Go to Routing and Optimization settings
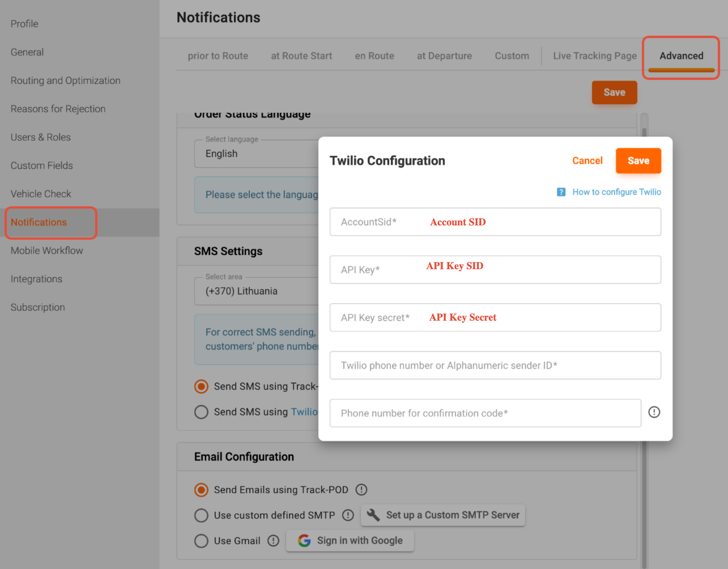Screen dimensions: 728x569 point(65,81)
